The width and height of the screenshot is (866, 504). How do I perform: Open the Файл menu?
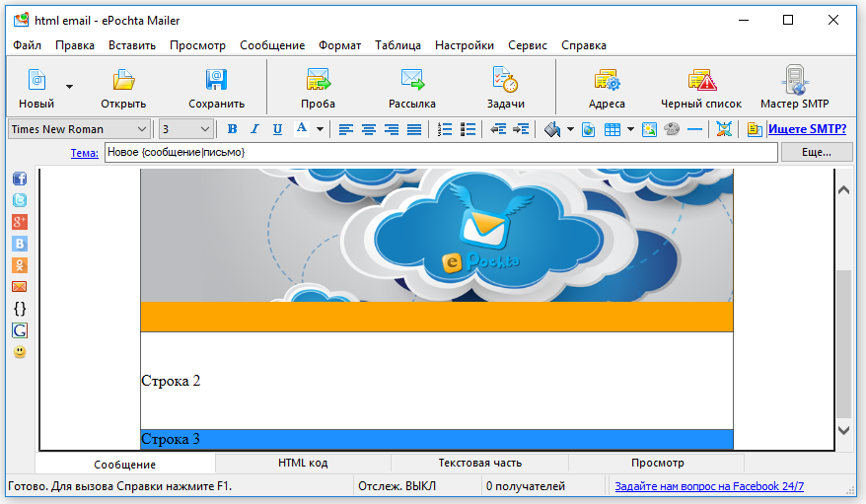pos(27,45)
